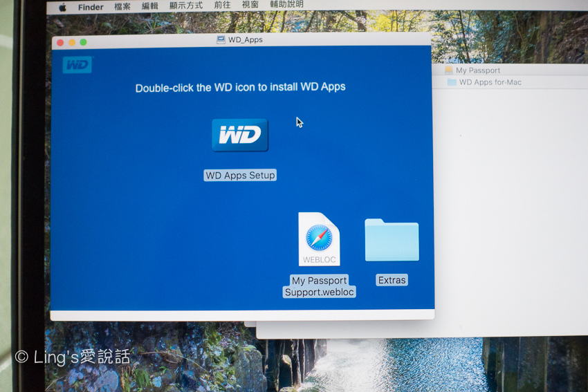Open the 編輯 menu
The width and height of the screenshot is (588, 392).
(x=150, y=6)
